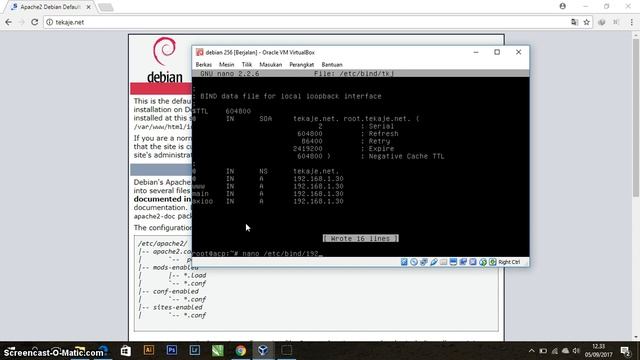640x360 pixels.
Task: Bookmark this page with the star icon
Action: tap(587, 22)
